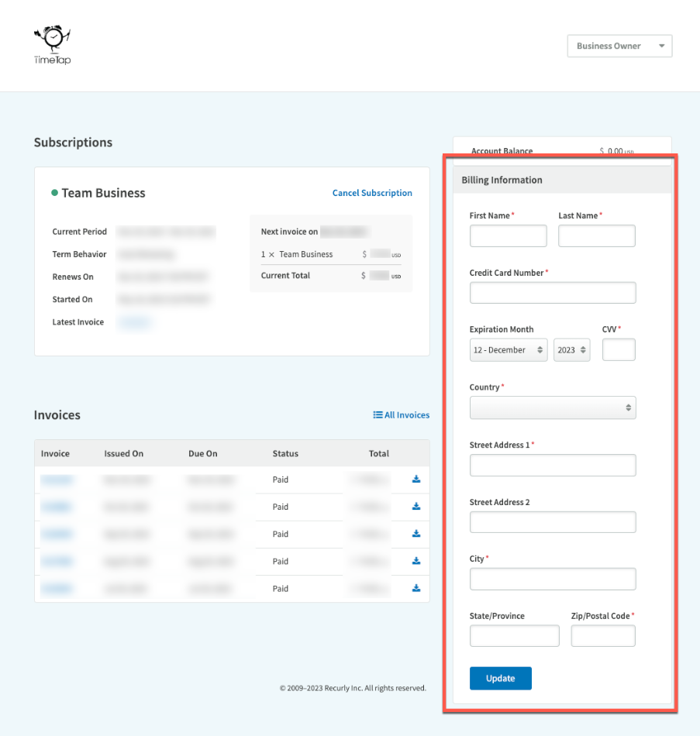
Task: Open the Business Owner dropdown
Action: click(x=619, y=46)
